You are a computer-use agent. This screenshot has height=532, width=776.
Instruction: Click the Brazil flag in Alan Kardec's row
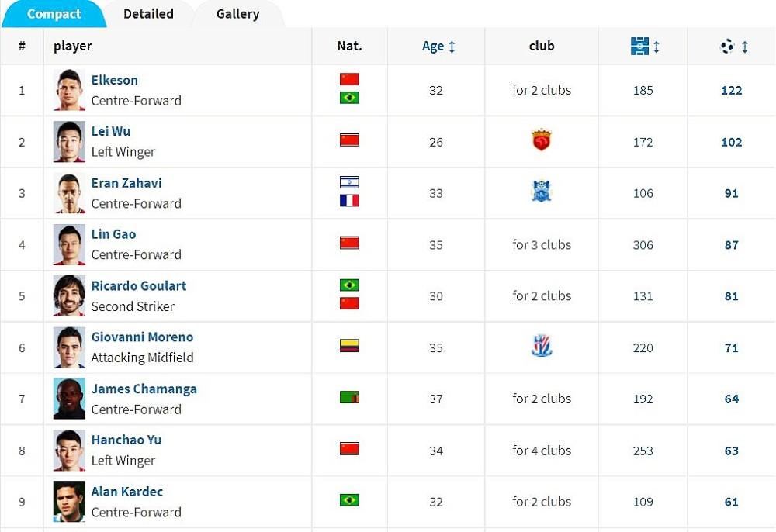point(349,500)
